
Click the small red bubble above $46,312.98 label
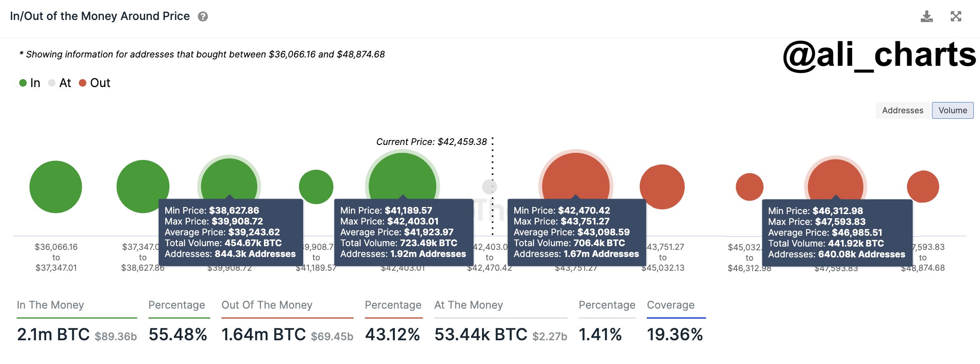pyautogui.click(x=749, y=187)
